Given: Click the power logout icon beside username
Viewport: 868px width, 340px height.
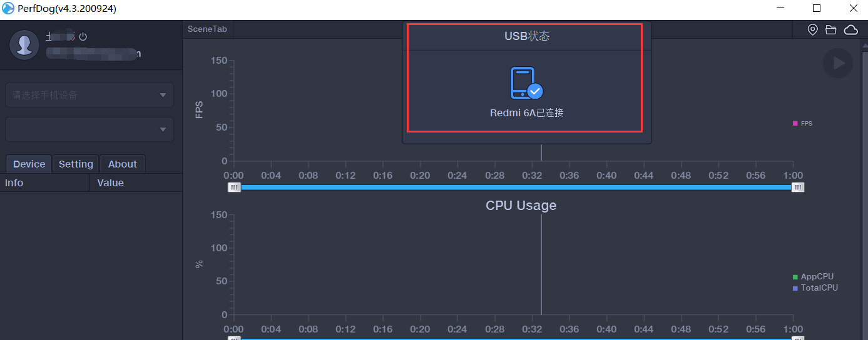Looking at the screenshot, I should 83,37.
